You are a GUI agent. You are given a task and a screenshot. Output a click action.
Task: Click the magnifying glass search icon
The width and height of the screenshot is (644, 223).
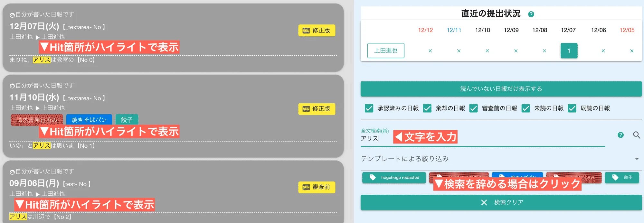[637, 135]
